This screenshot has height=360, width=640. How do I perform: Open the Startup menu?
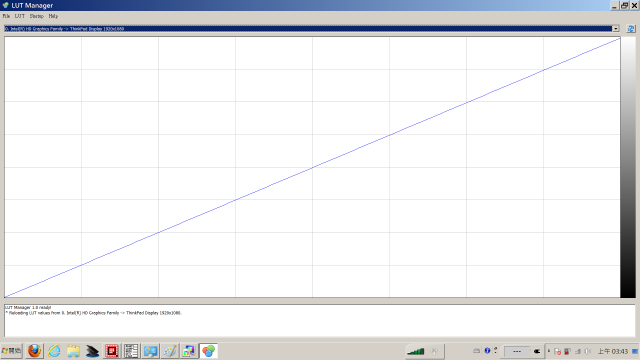[36, 16]
